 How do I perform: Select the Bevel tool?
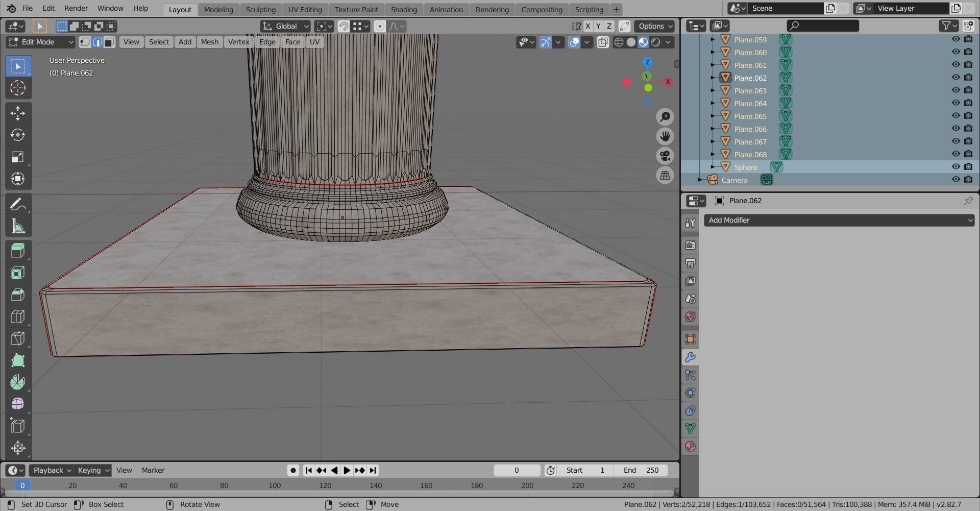tap(18, 295)
